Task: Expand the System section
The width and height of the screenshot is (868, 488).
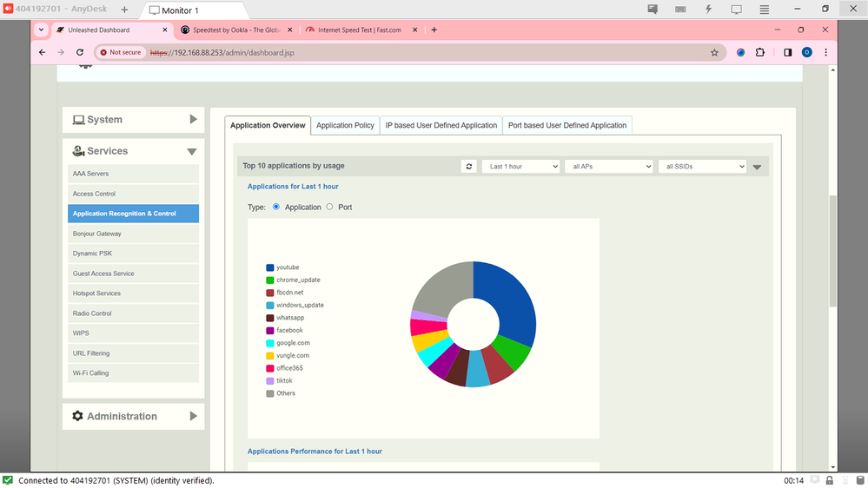Action: click(x=133, y=120)
